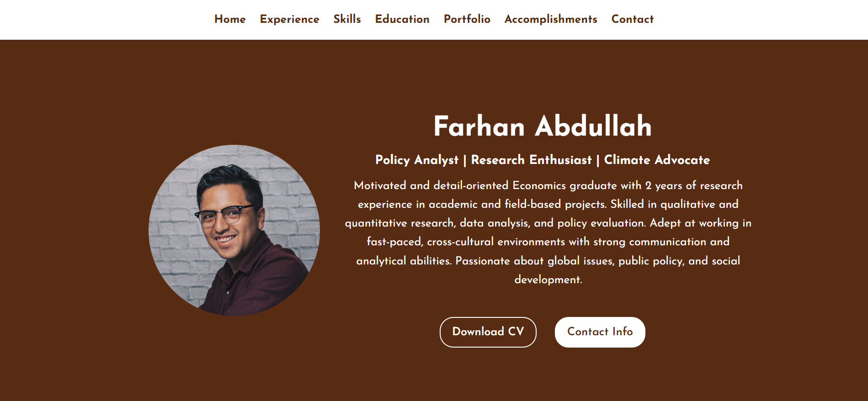Image resolution: width=868 pixels, height=401 pixels.
Task: Click the word quantitative in the bio
Action: 376,223
